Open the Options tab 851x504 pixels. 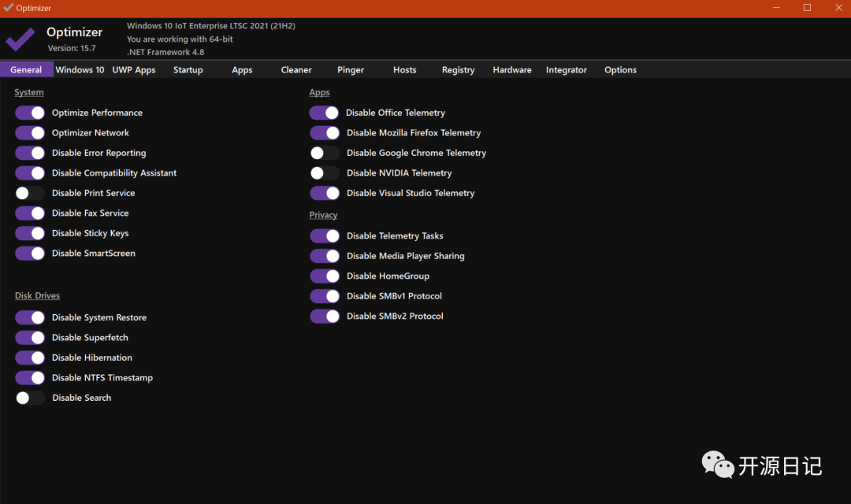point(620,69)
